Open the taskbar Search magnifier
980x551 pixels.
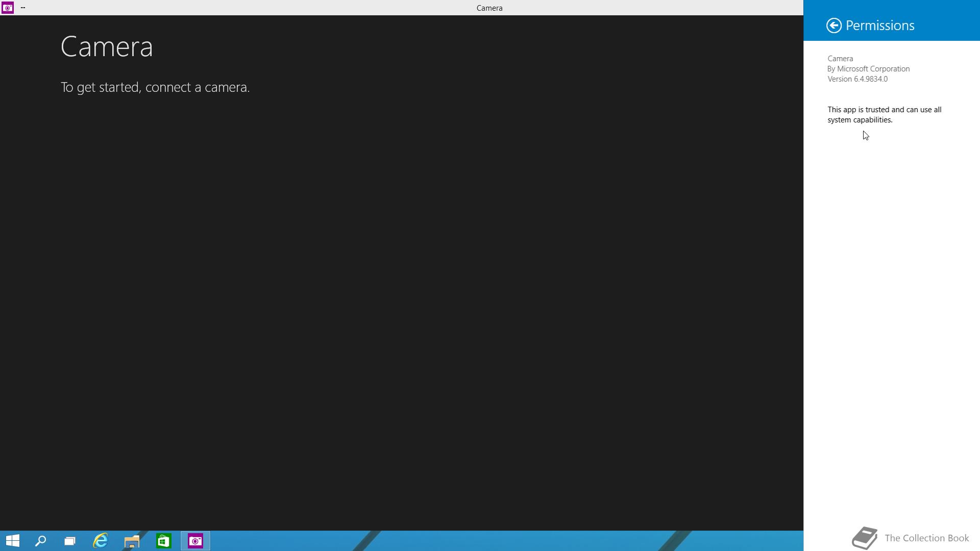click(x=40, y=541)
